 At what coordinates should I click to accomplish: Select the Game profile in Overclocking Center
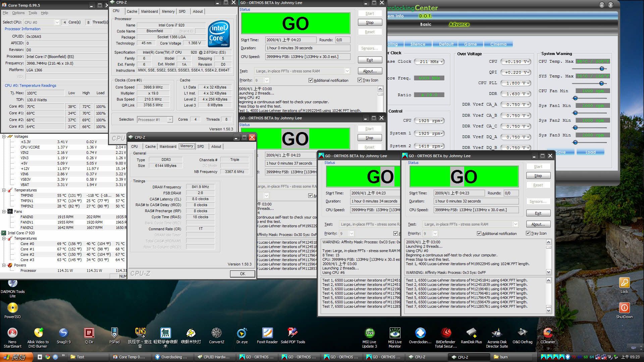pyautogui.click(x=470, y=44)
